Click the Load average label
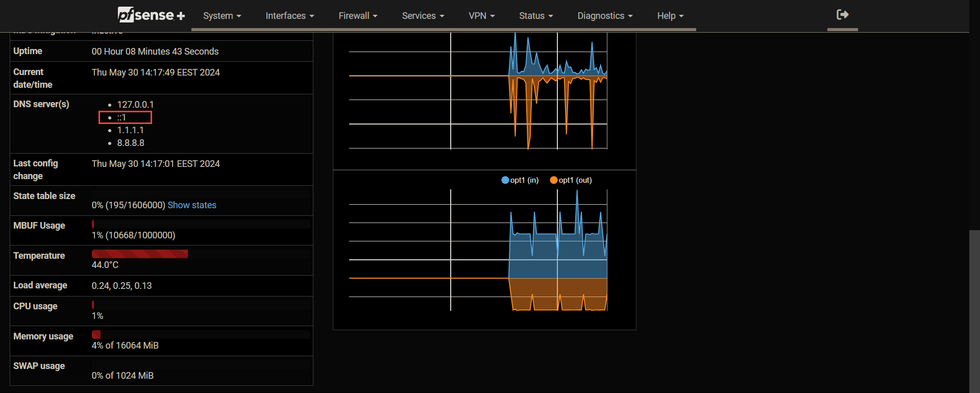 pyautogui.click(x=40, y=285)
